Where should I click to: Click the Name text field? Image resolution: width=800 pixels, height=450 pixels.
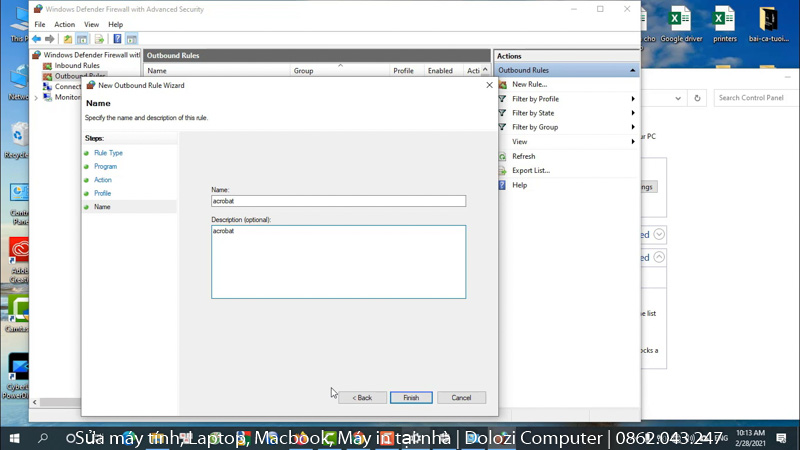[x=338, y=201]
